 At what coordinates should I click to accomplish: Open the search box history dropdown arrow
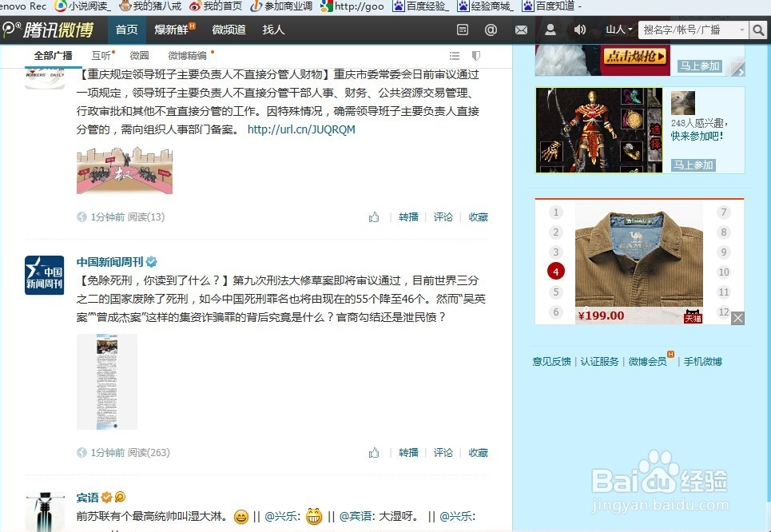click(x=742, y=30)
